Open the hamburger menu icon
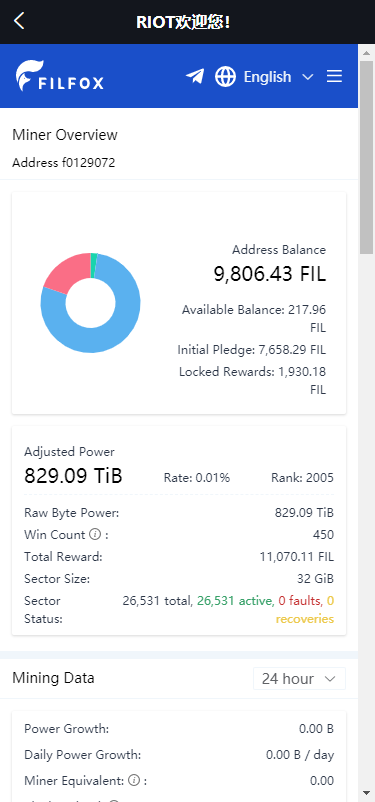This screenshot has height=802, width=375. pos(335,77)
